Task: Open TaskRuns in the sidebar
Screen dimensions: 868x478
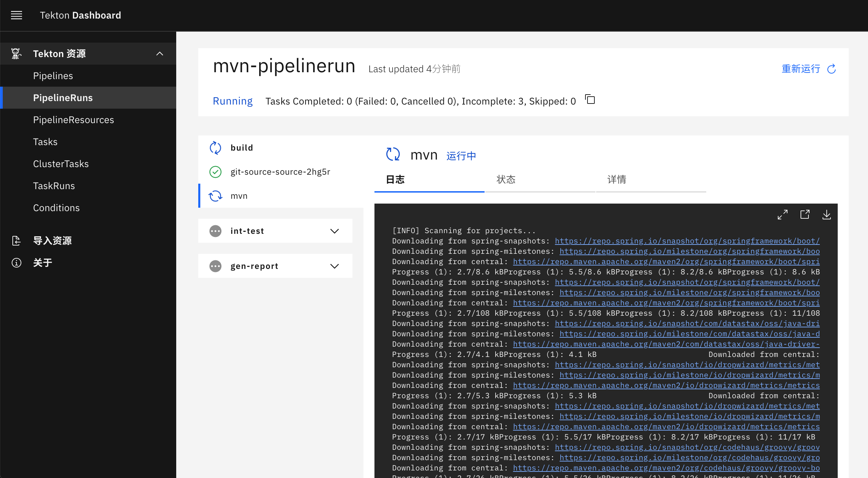Action: point(88,186)
